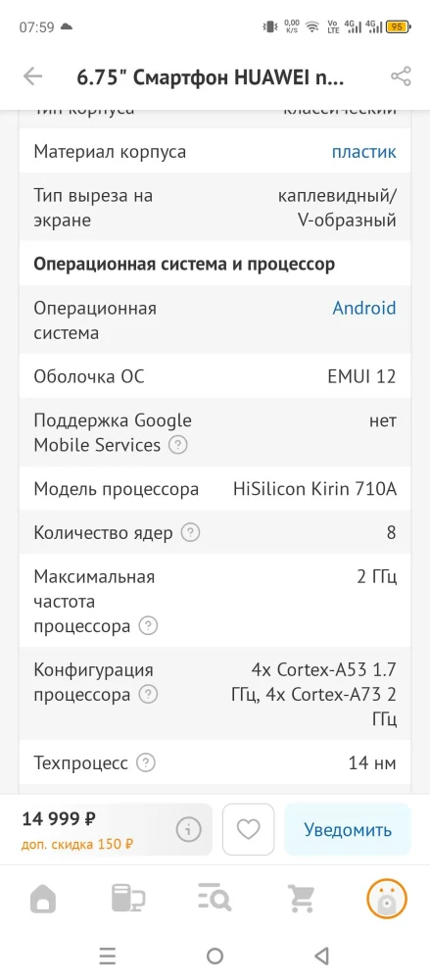Open help for Google Mobile Services
The width and height of the screenshot is (430, 980).
178,445
